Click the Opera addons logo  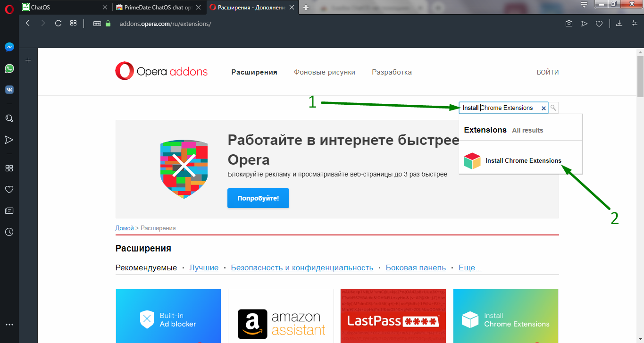pyautogui.click(x=161, y=72)
